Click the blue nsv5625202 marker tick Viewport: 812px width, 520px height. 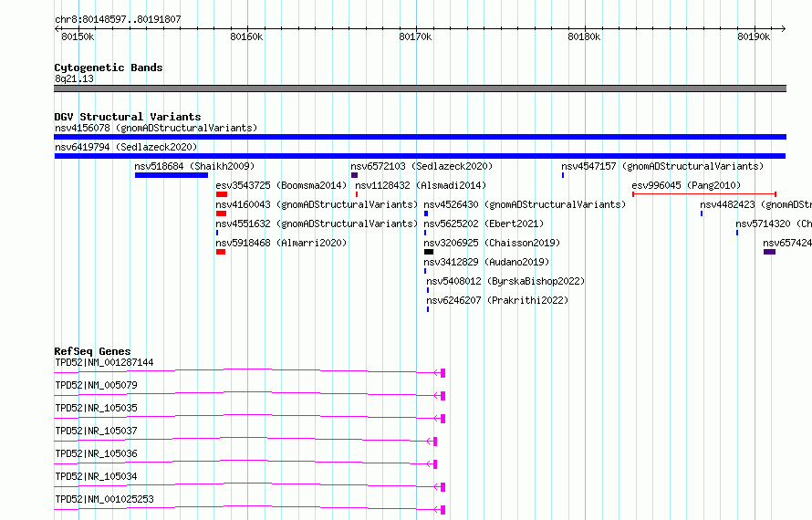(425, 233)
